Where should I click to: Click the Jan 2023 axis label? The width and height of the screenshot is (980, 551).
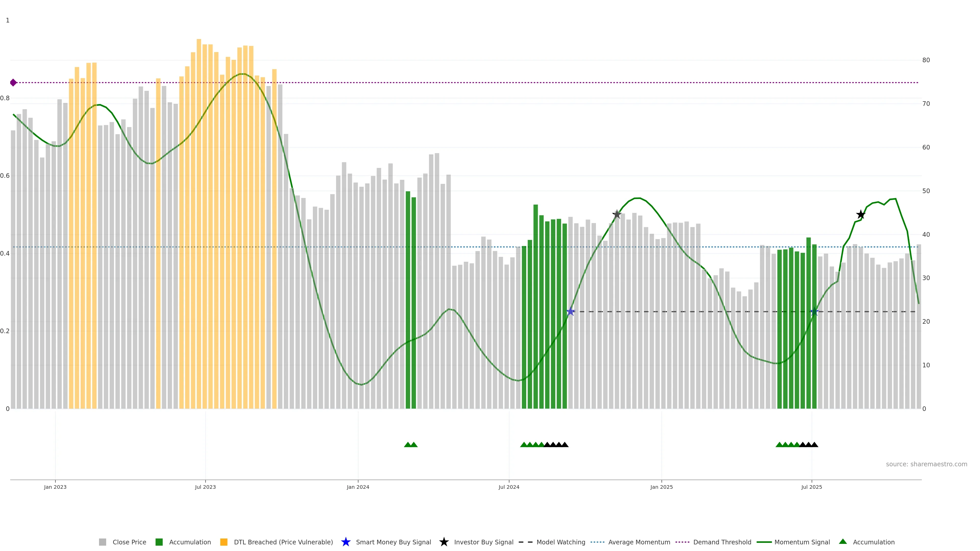pos(55,487)
